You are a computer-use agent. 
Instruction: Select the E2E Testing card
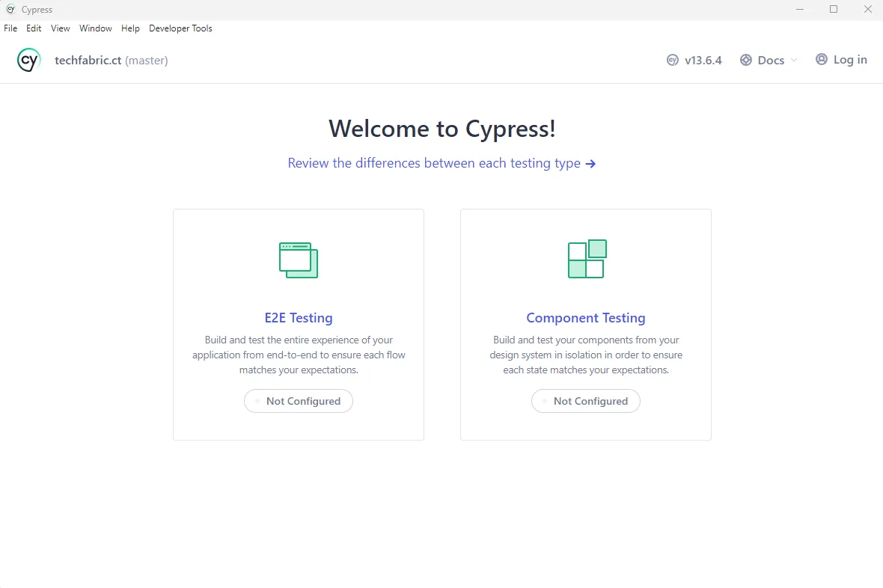tap(298, 324)
